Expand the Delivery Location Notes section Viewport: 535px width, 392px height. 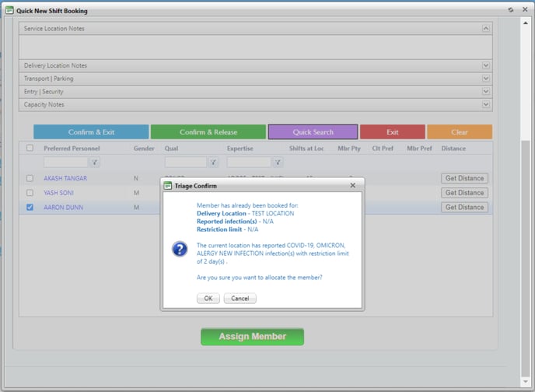(486, 66)
